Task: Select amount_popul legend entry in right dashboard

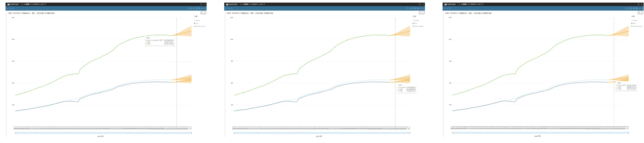Action: (x=637, y=26)
